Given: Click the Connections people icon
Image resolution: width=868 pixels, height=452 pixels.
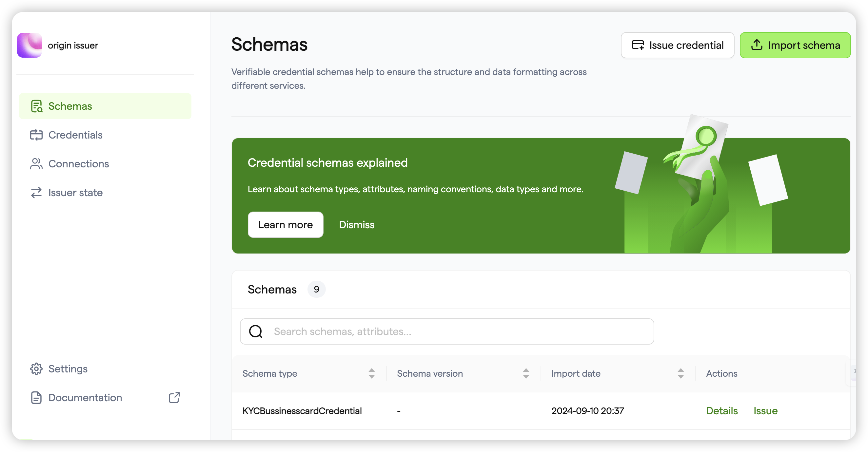Looking at the screenshot, I should point(36,164).
